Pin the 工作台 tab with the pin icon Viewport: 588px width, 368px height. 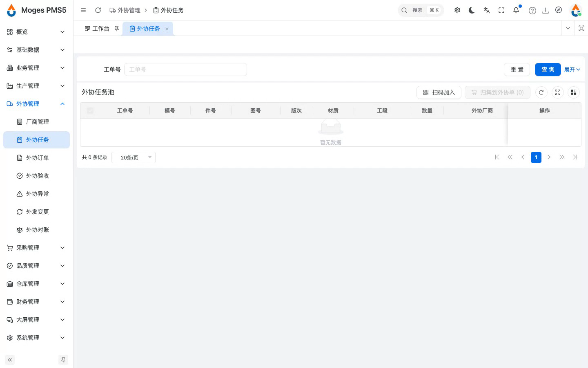[117, 29]
